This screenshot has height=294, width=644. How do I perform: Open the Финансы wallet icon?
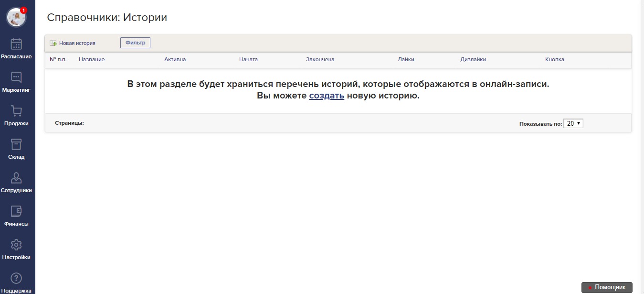[x=16, y=211]
